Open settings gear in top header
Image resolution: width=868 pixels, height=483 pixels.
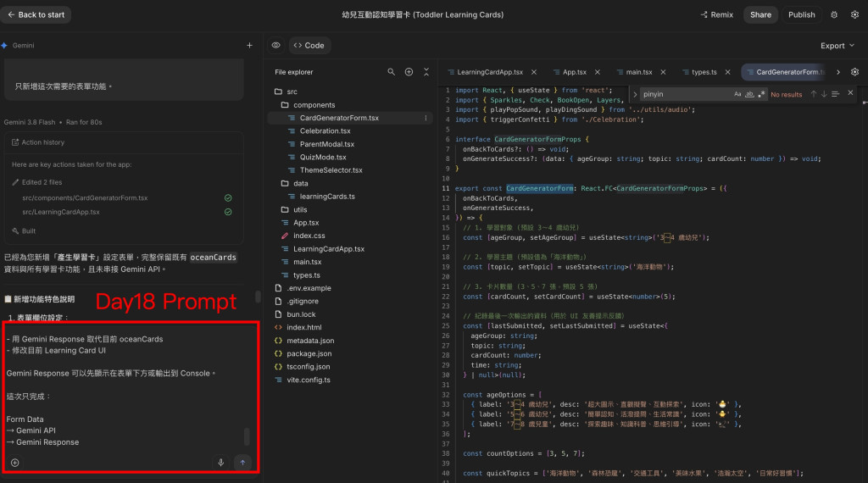click(854, 15)
